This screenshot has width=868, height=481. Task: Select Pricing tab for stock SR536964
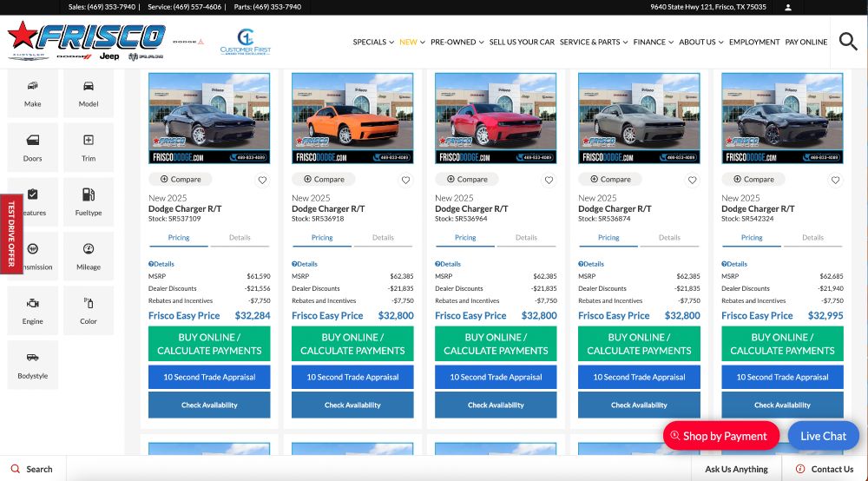(x=465, y=237)
